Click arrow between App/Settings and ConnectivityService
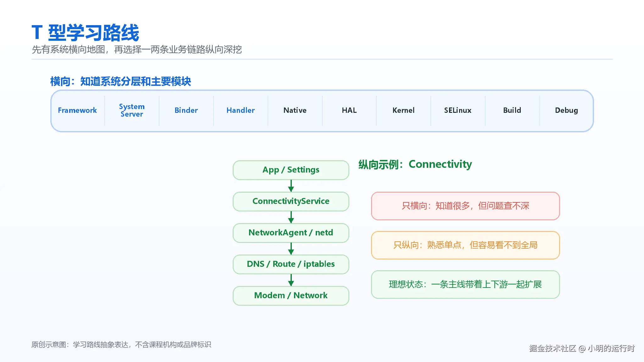 coord(291,186)
